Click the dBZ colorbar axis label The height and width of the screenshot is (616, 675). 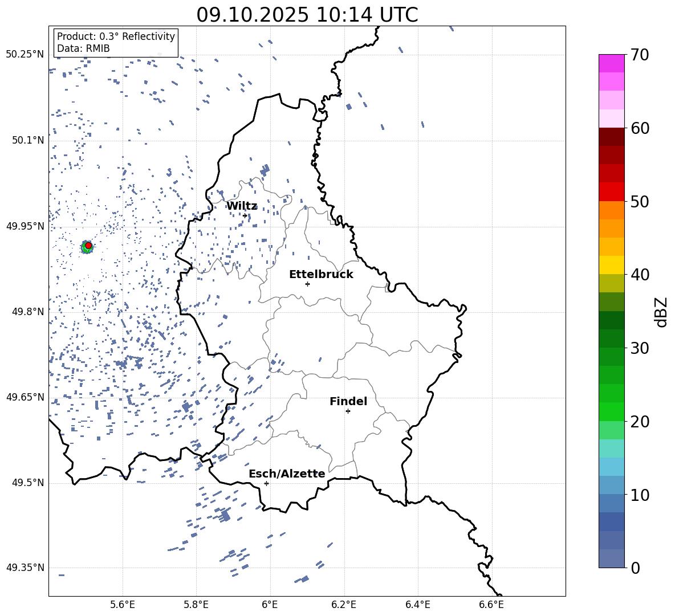point(660,312)
